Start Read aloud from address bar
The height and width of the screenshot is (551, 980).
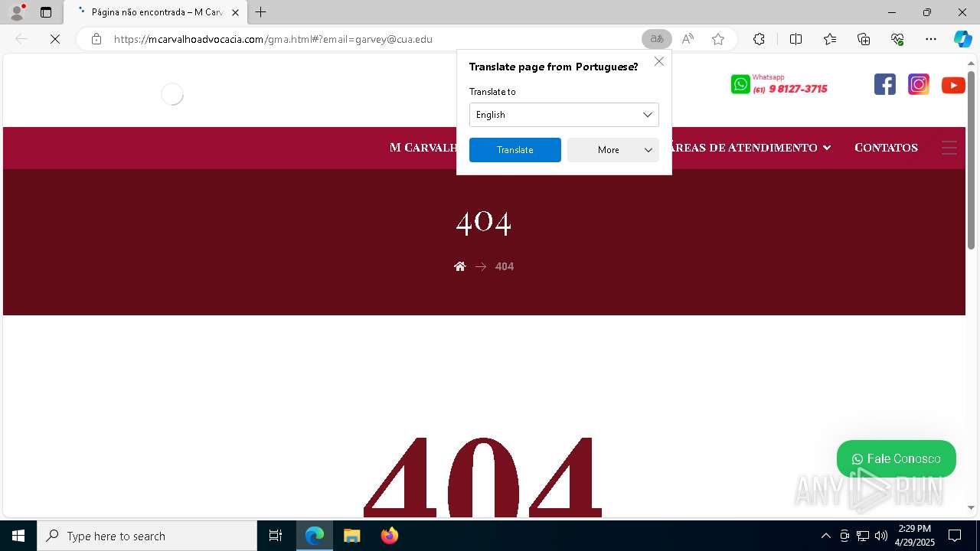pyautogui.click(x=688, y=39)
